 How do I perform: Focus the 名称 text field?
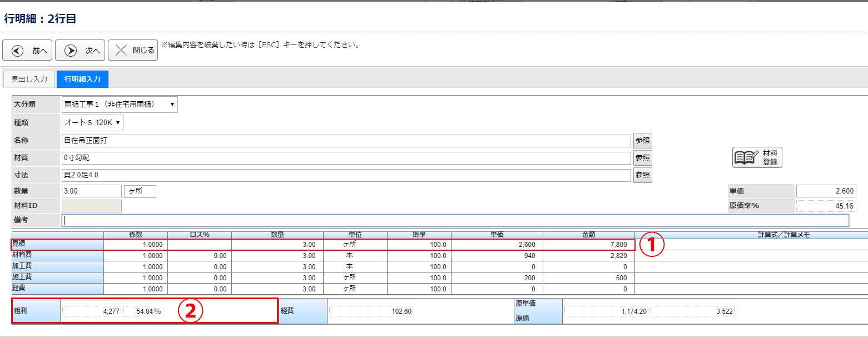(346, 141)
